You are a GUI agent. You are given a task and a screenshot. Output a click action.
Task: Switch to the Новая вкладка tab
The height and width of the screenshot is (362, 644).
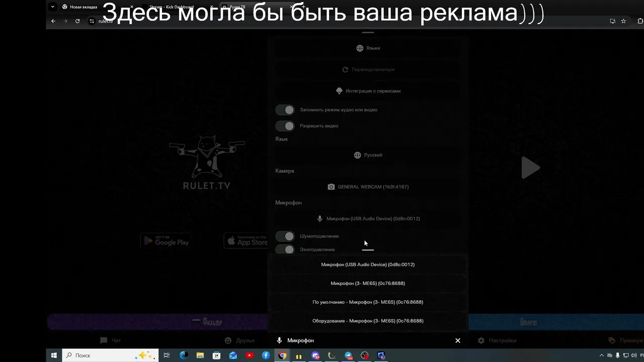tap(97, 7)
